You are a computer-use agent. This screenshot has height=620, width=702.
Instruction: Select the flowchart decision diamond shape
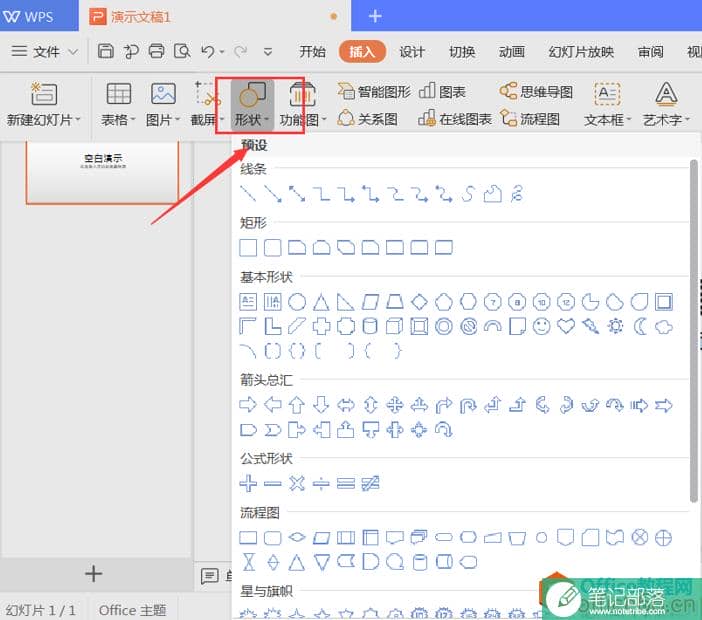coord(297,537)
